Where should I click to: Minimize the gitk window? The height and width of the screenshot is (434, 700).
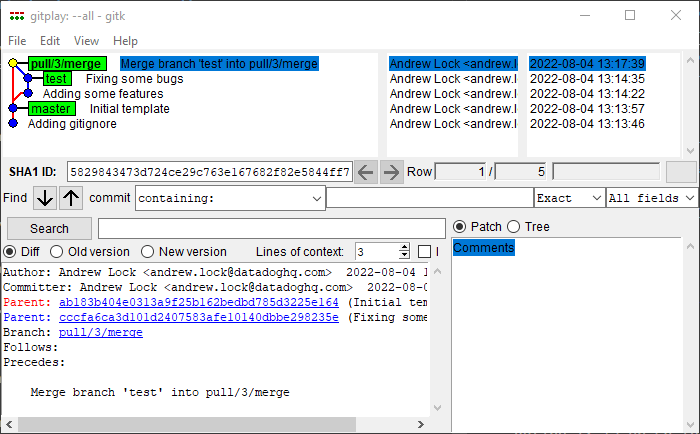585,16
